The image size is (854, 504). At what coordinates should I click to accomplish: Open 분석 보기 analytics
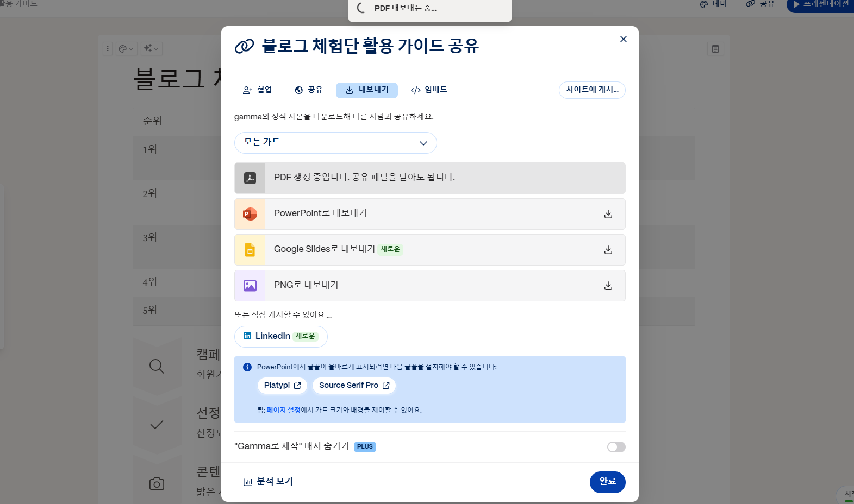268,482
